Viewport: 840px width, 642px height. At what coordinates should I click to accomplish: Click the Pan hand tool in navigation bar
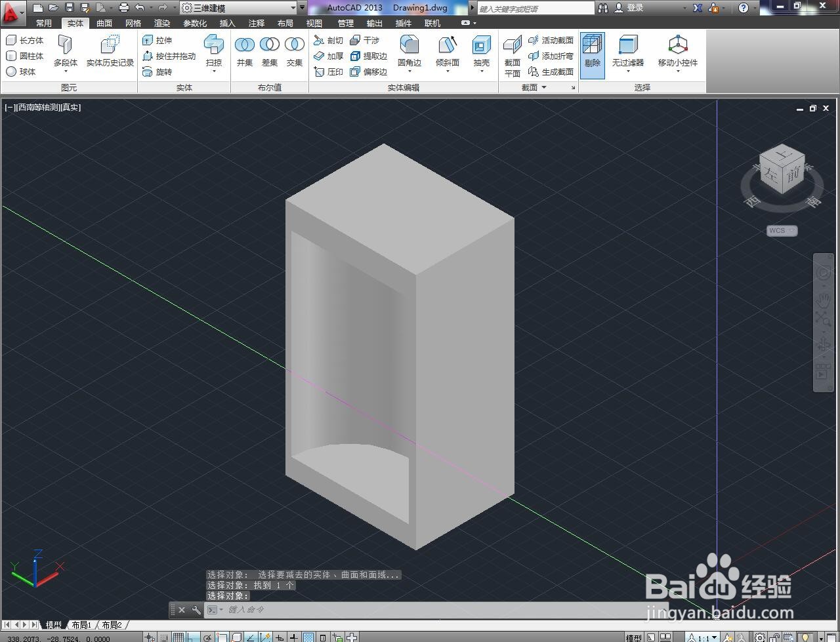824,300
